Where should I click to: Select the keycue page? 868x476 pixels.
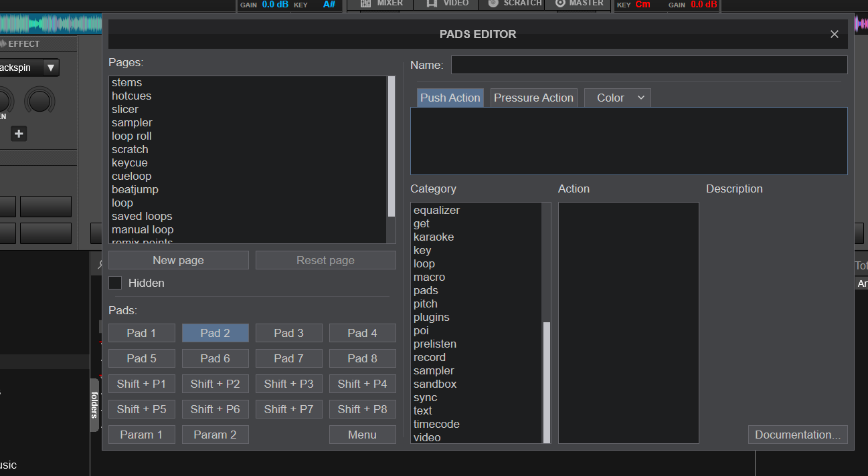[248, 163]
